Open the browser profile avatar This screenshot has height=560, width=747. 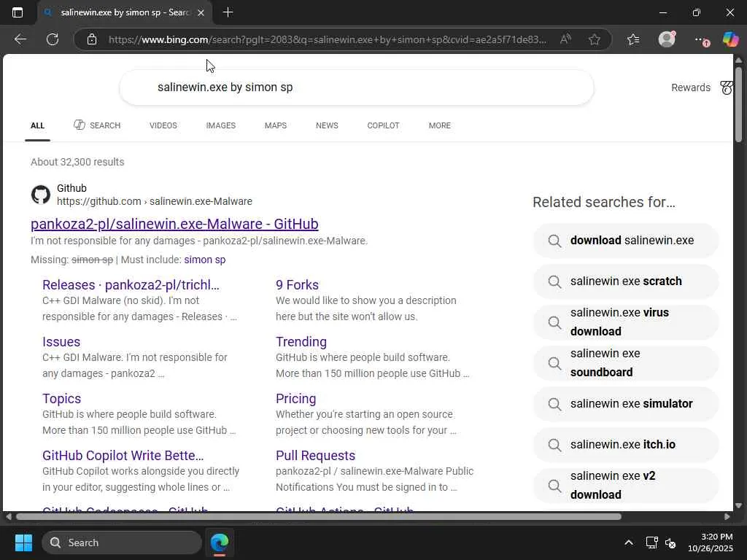click(667, 39)
